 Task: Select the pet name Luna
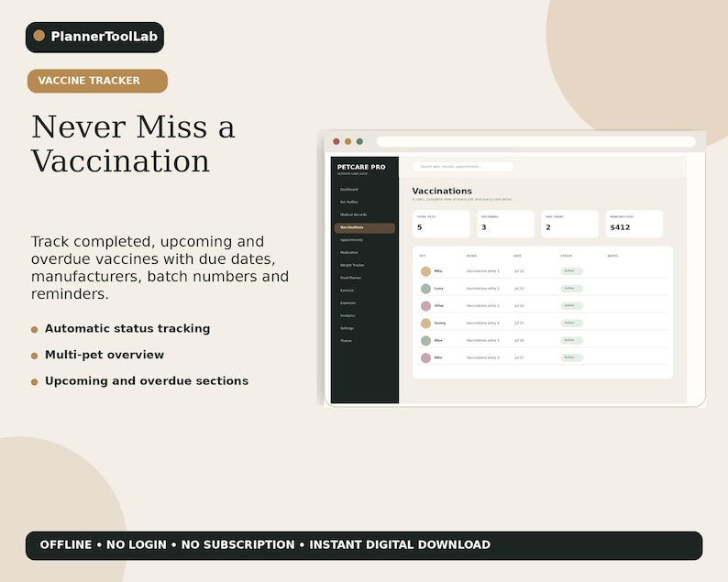439,289
